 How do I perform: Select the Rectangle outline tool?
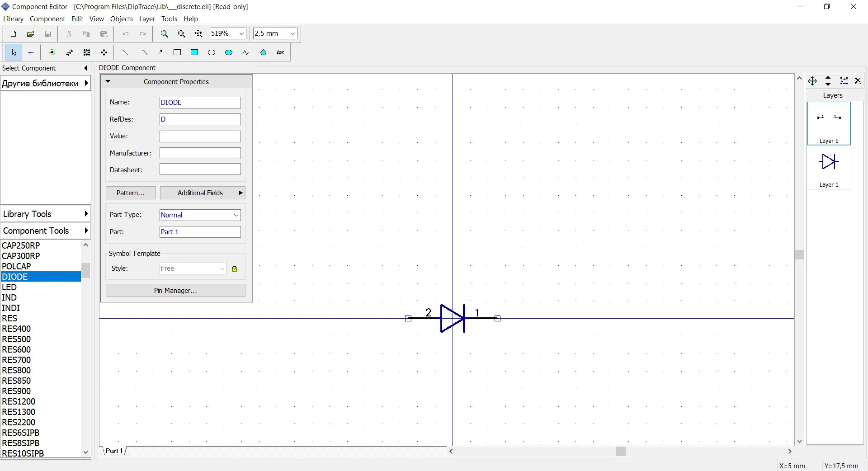click(x=177, y=53)
